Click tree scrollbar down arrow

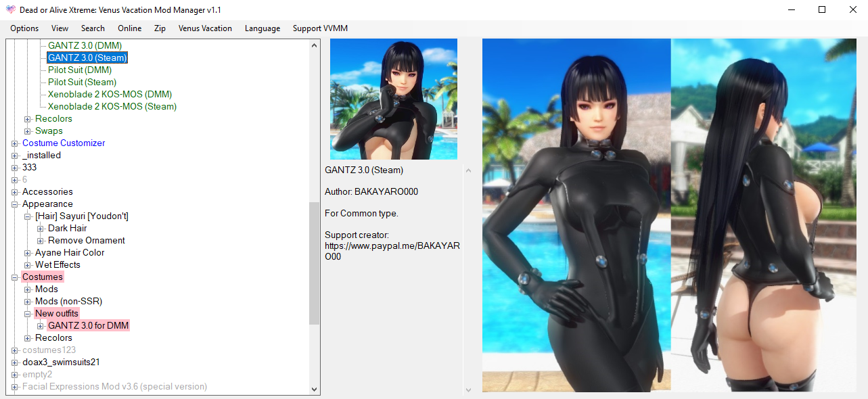coord(314,389)
